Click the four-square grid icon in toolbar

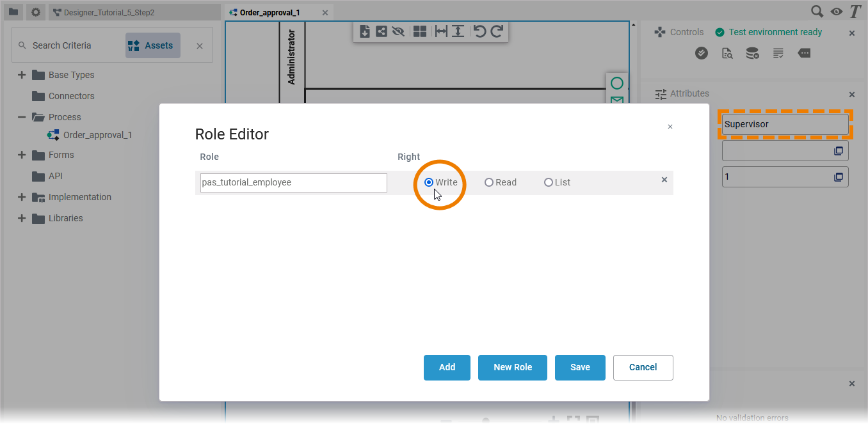tap(420, 31)
